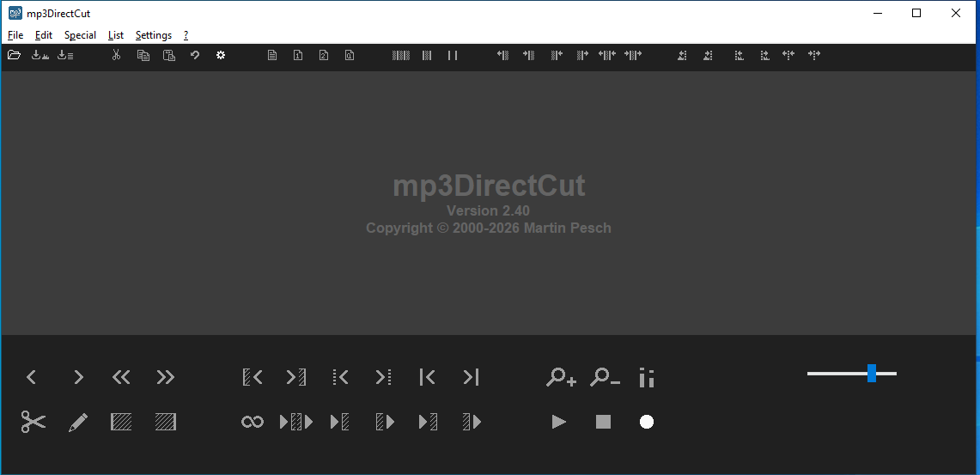Click the small scissors cut icon in top toolbar

click(x=116, y=55)
